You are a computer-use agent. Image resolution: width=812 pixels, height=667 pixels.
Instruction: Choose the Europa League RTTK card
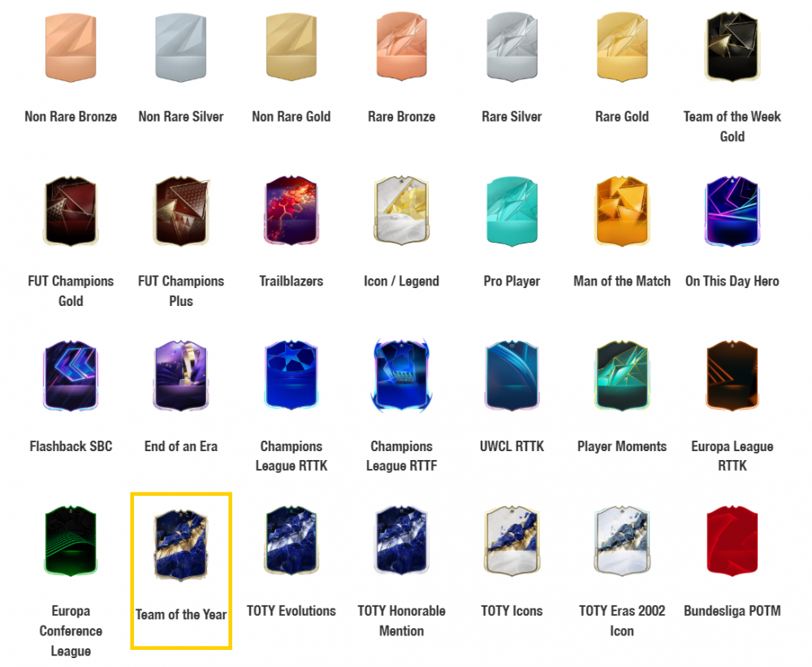point(732,376)
